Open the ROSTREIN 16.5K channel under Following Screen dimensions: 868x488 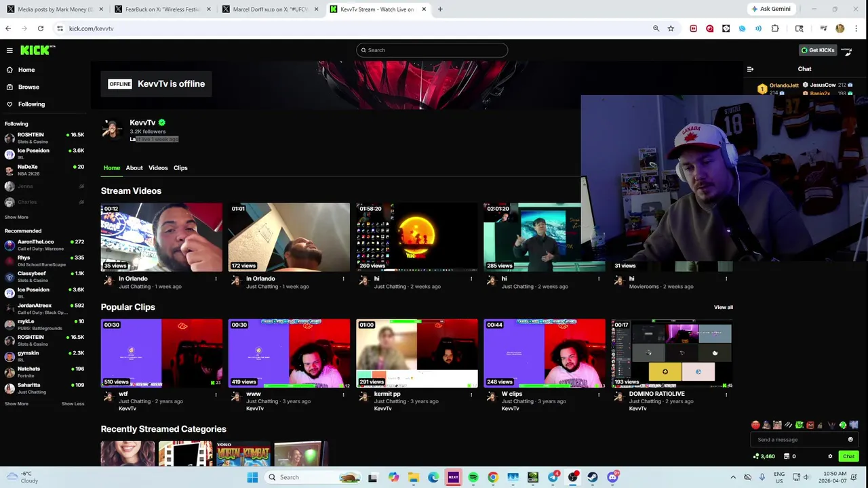click(x=44, y=138)
